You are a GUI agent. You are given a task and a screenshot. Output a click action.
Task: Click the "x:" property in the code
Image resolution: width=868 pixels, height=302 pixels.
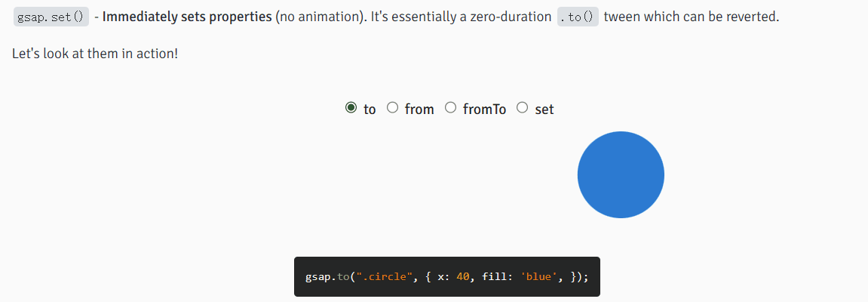point(442,277)
